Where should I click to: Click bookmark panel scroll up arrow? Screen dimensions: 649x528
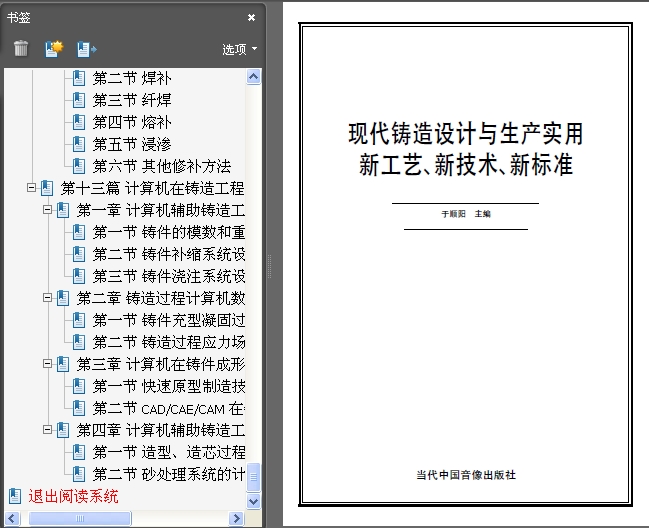click(x=254, y=77)
